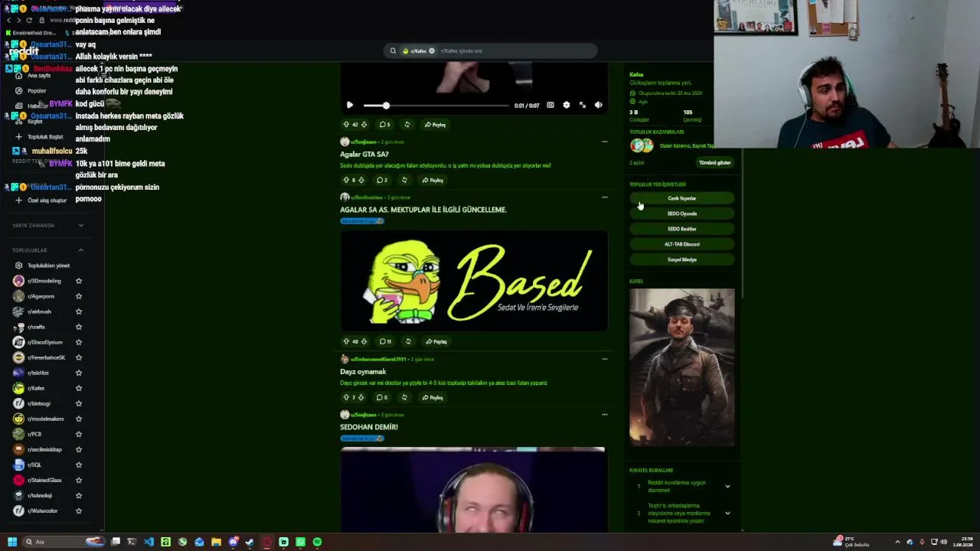
Task: Click the Windows taskbar search box
Action: tap(64, 542)
